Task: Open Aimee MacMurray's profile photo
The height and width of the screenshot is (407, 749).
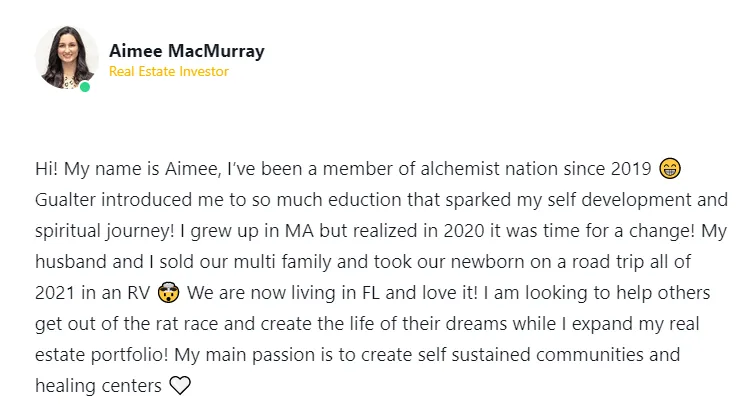Action: click(66, 57)
